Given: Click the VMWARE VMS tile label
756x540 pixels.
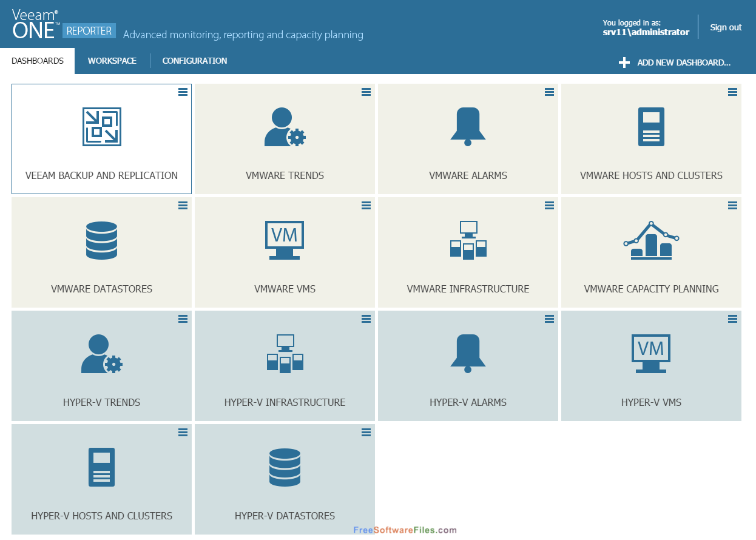Looking at the screenshot, I should pyautogui.click(x=285, y=289).
